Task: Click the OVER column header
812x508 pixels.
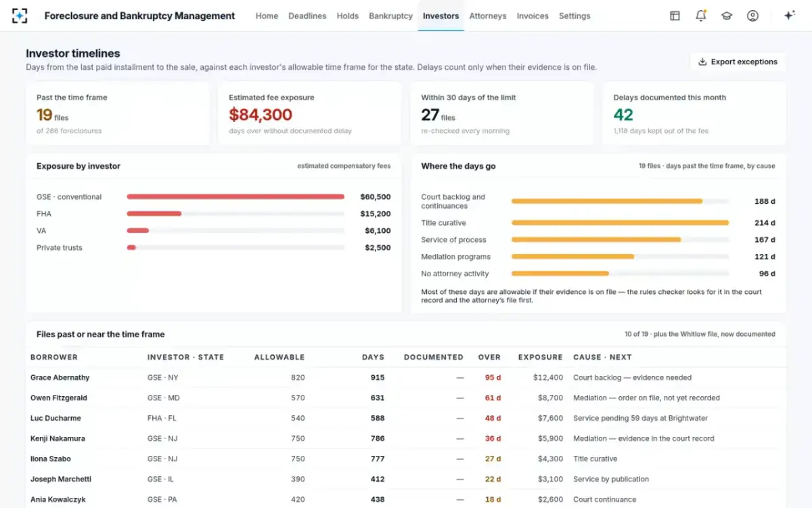Action: [489, 357]
